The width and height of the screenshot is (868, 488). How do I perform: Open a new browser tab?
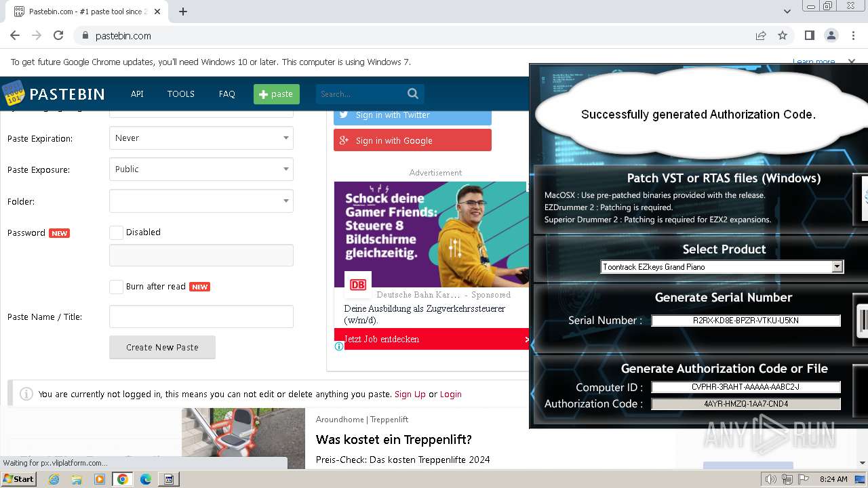(183, 12)
